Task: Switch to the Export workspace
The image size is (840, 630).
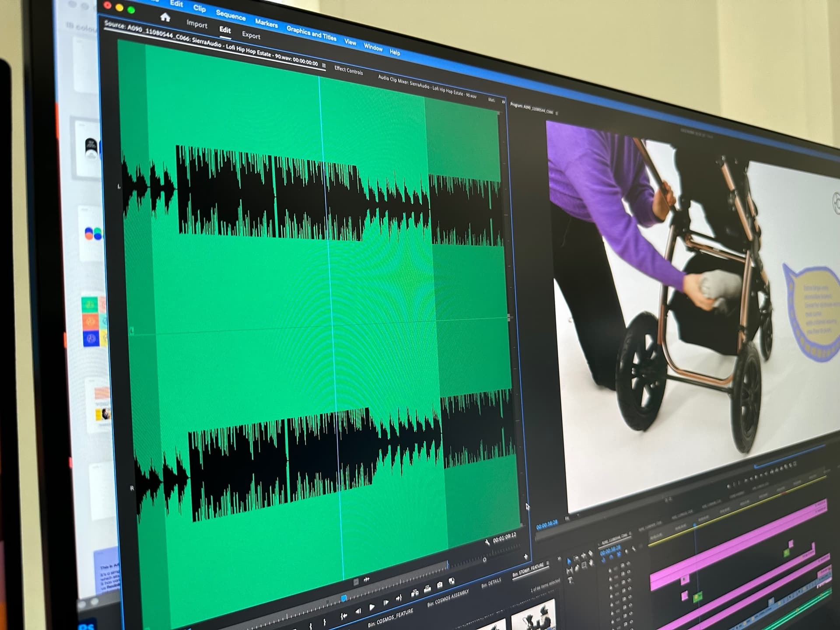Action: point(251,35)
